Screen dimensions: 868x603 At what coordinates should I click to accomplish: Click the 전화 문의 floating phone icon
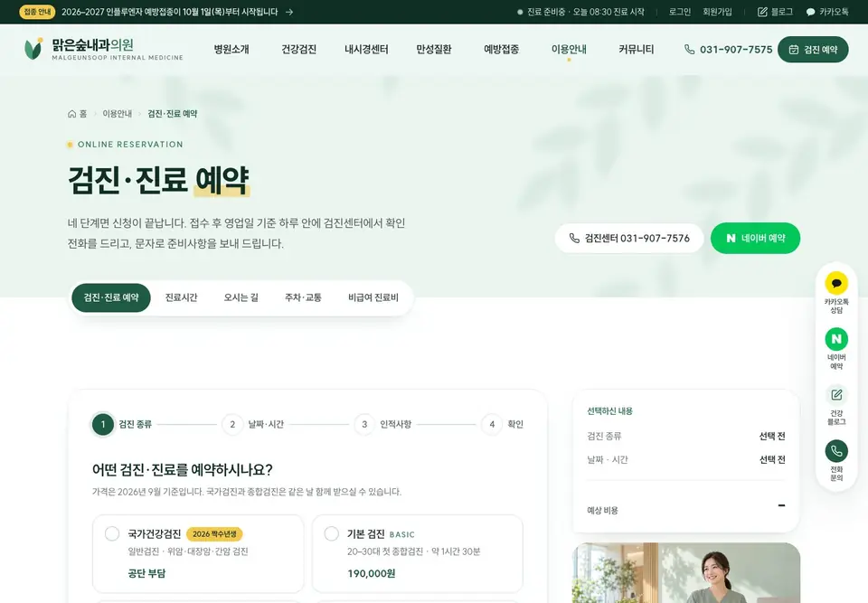click(x=835, y=451)
